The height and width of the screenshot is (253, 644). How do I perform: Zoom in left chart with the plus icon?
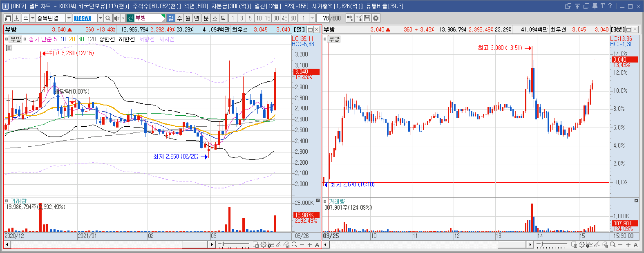(310, 245)
